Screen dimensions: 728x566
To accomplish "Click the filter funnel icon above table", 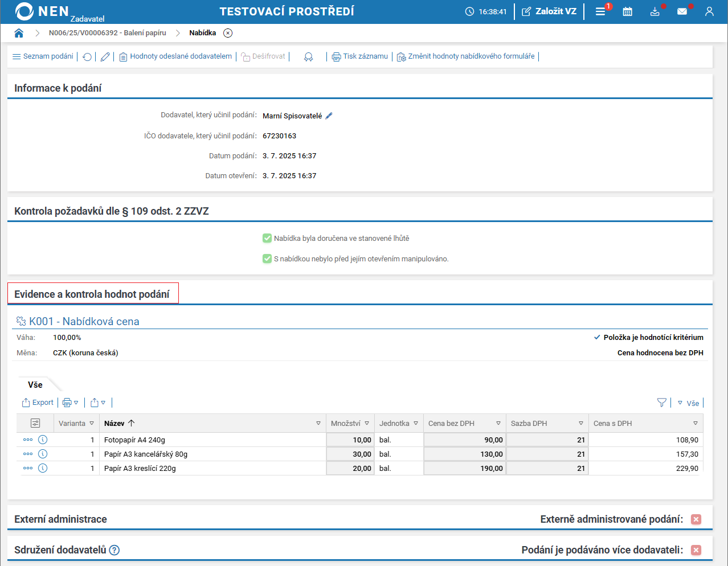I will pos(661,403).
